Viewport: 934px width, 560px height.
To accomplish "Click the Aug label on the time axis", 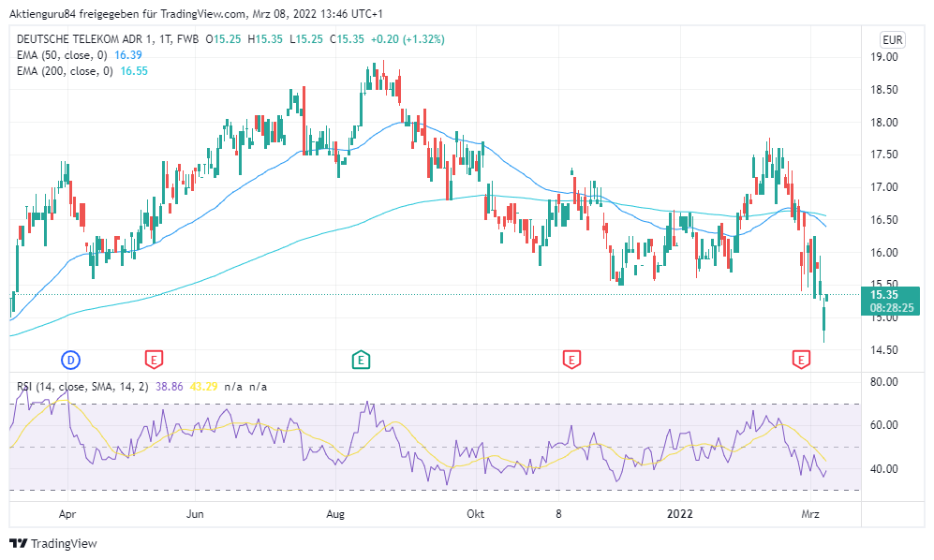I will (335, 514).
